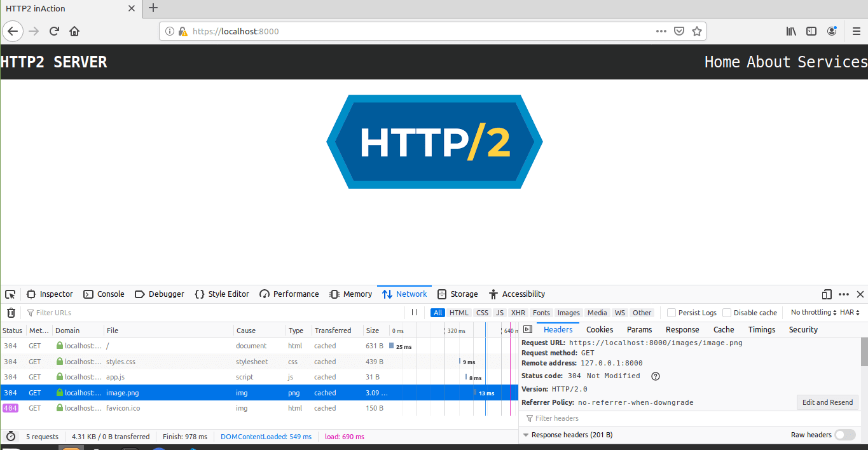Filter requests by CSS
This screenshot has width=868, height=450.
[x=483, y=313]
